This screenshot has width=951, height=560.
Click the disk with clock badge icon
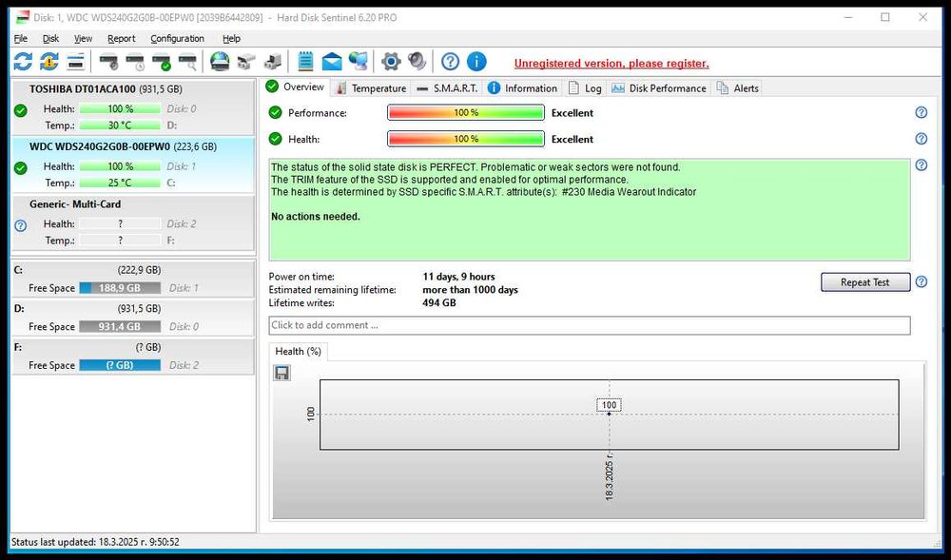pyautogui.click(x=135, y=61)
